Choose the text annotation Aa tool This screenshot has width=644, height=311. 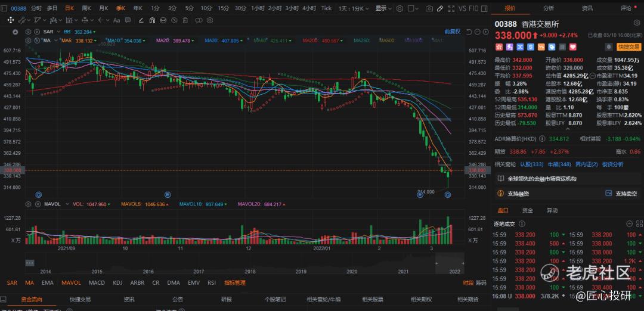116,20
